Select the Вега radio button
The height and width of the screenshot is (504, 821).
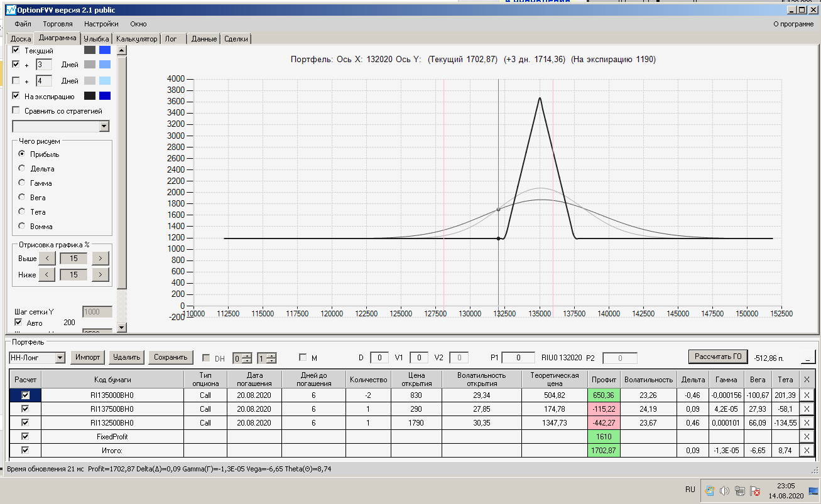tap(23, 197)
